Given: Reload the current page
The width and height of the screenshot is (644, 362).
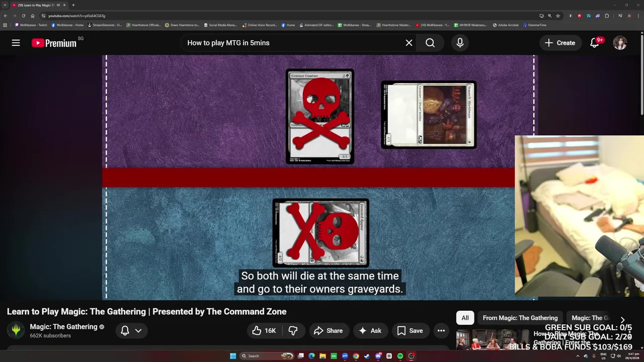Looking at the screenshot, I should 23,16.
